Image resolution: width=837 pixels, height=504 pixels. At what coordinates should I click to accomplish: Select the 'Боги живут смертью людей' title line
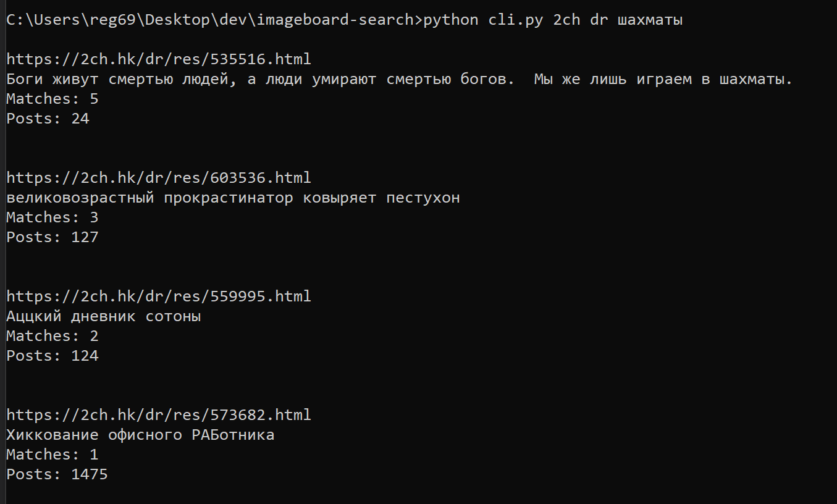coord(400,79)
